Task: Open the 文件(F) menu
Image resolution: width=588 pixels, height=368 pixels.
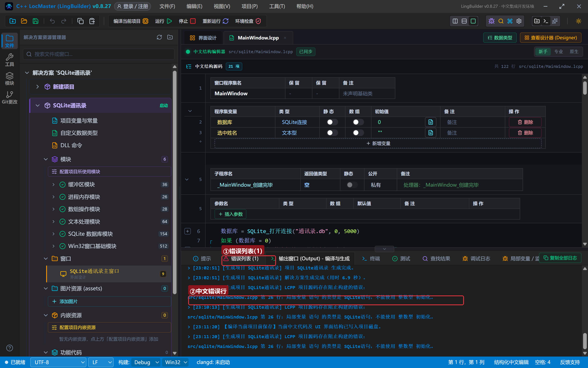Action: click(167, 6)
